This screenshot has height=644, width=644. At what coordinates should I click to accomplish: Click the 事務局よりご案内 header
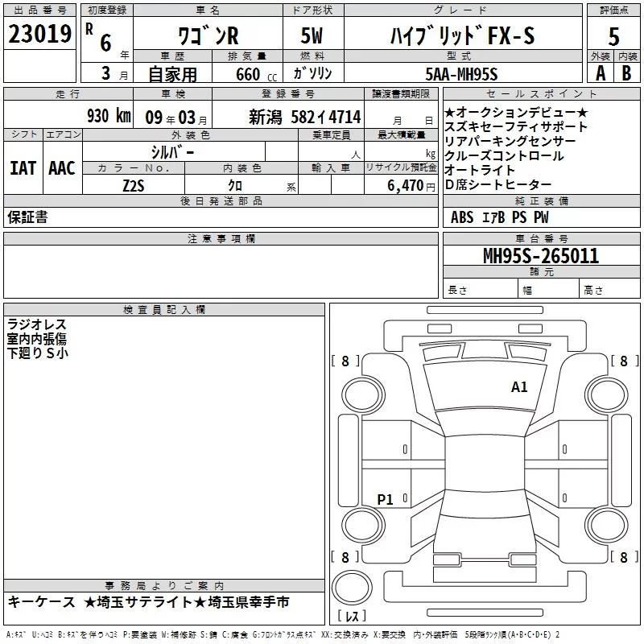[164, 585]
